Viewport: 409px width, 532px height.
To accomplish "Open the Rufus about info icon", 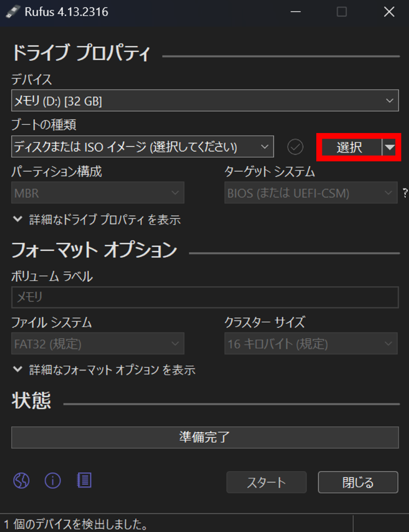I will (x=52, y=480).
